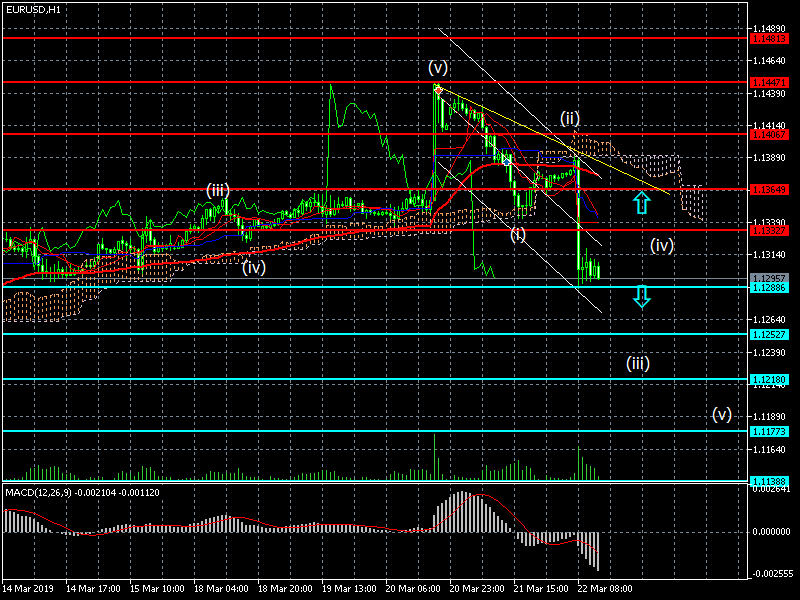Viewport: 800px width, 600px height.
Task: Select the (v) wave label above the peak
Action: 438,67
